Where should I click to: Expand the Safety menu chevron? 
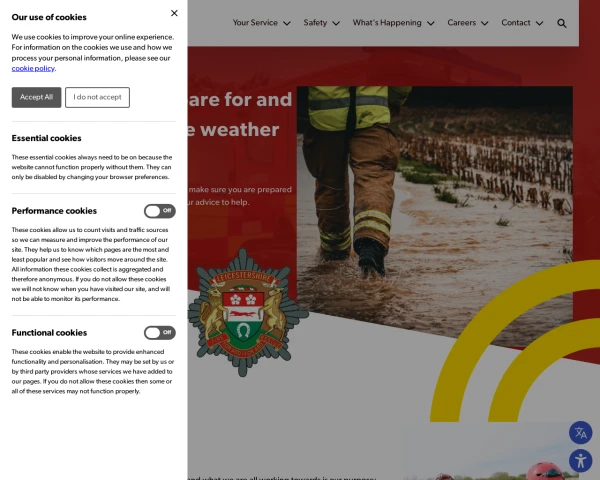coord(336,23)
